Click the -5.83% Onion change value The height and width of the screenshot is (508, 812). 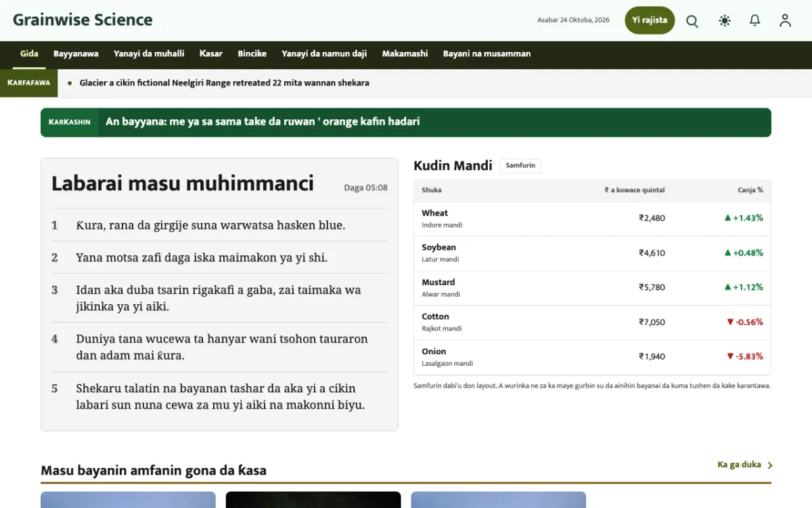click(744, 356)
